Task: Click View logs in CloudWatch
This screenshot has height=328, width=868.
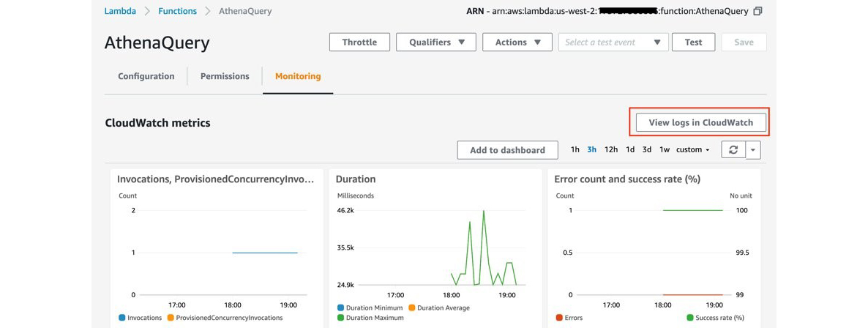Action: coord(701,123)
